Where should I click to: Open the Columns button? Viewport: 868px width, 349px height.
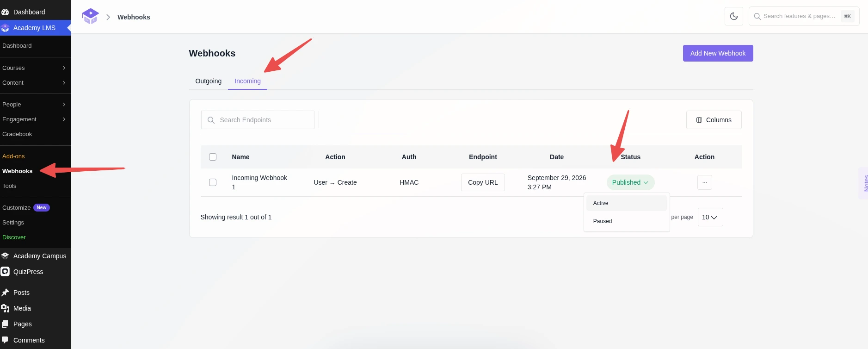coord(714,120)
